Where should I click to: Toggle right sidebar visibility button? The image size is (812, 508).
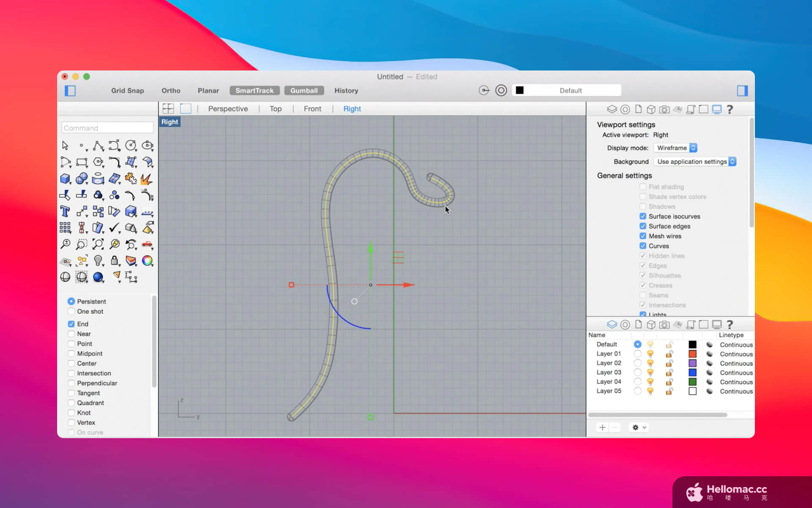[742, 91]
